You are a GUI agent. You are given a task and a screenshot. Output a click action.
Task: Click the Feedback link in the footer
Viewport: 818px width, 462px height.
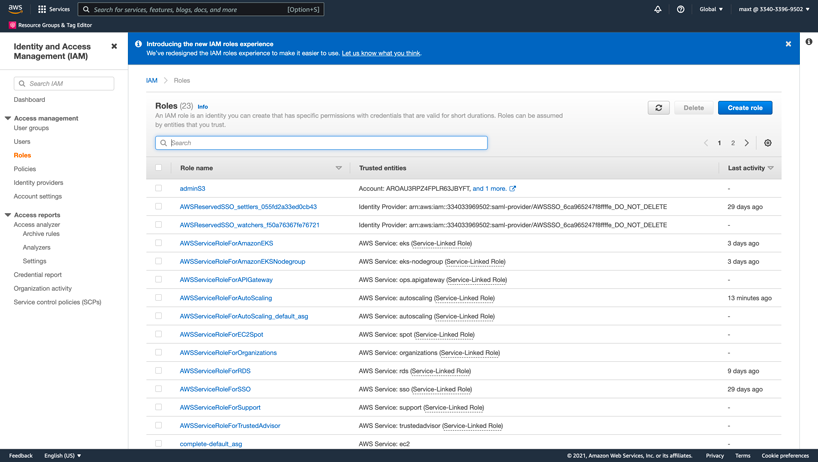tap(21, 456)
